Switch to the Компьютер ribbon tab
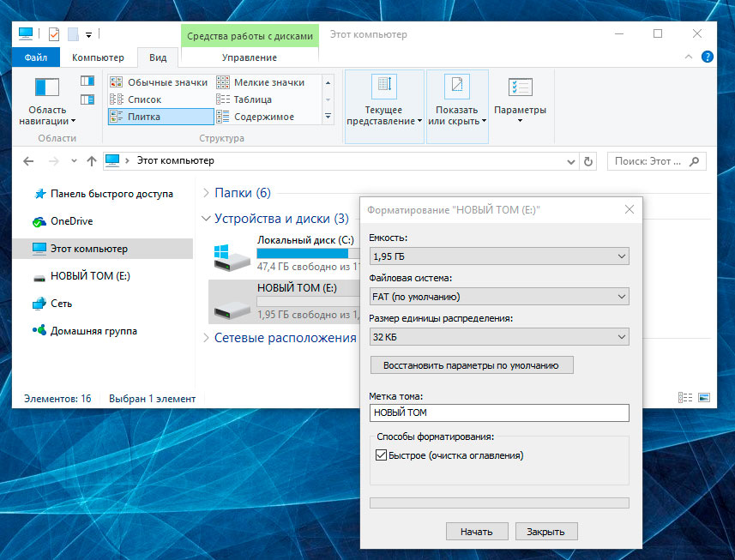Viewport: 735px width, 560px height. [98, 57]
